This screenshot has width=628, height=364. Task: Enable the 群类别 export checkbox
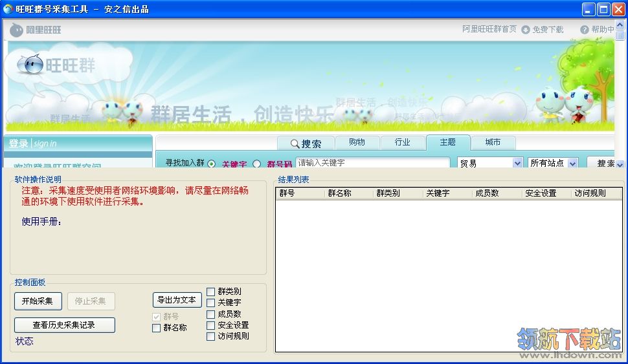pos(210,292)
